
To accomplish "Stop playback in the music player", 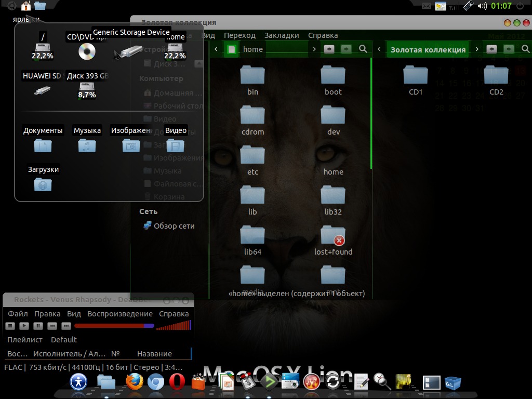I will (x=10, y=326).
